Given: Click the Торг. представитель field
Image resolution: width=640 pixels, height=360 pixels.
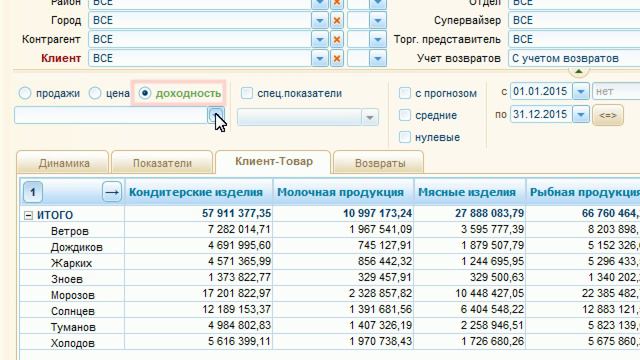Looking at the screenshot, I should coord(574,39).
